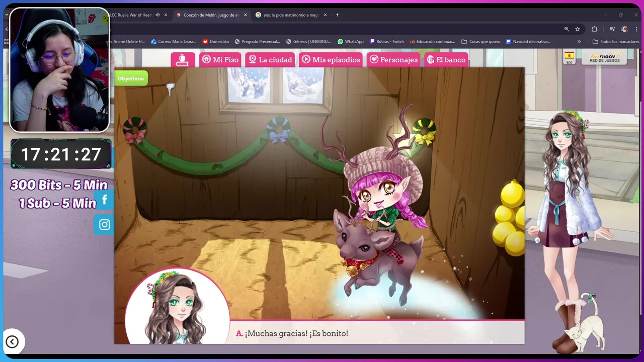The image size is (644, 362).
Task: Expand the hidden bookmarks chevron
Action: (x=579, y=42)
